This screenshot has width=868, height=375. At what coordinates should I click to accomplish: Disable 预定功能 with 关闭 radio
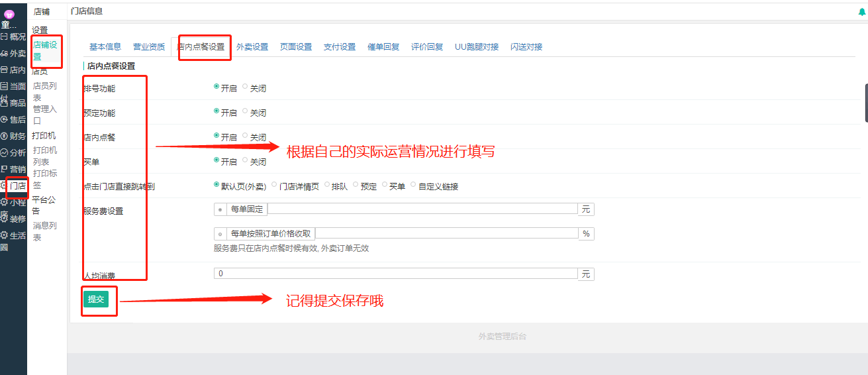(x=246, y=111)
